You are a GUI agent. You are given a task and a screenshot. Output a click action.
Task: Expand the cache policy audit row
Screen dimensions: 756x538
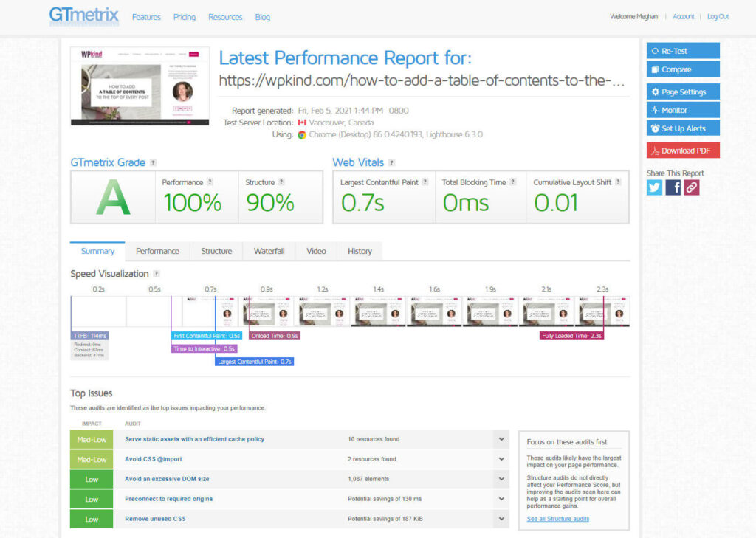point(501,439)
